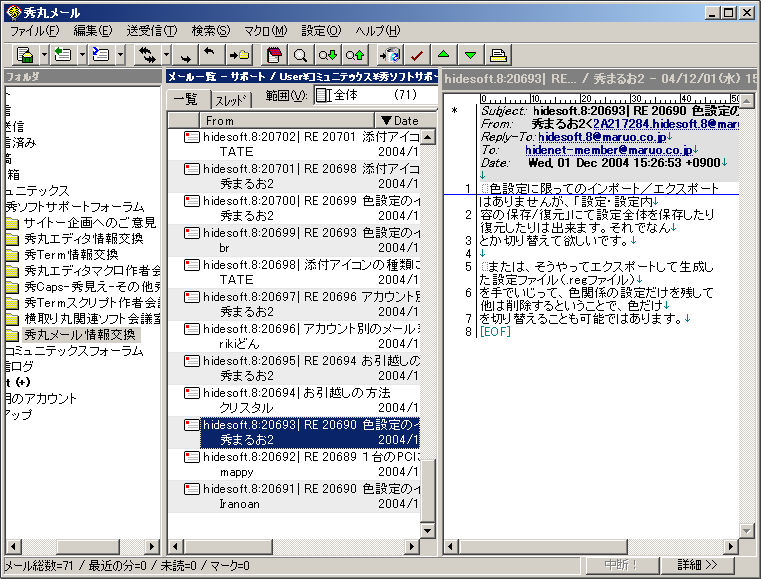Click the printer icon in toolbar
761x579 pixels.
click(498, 54)
